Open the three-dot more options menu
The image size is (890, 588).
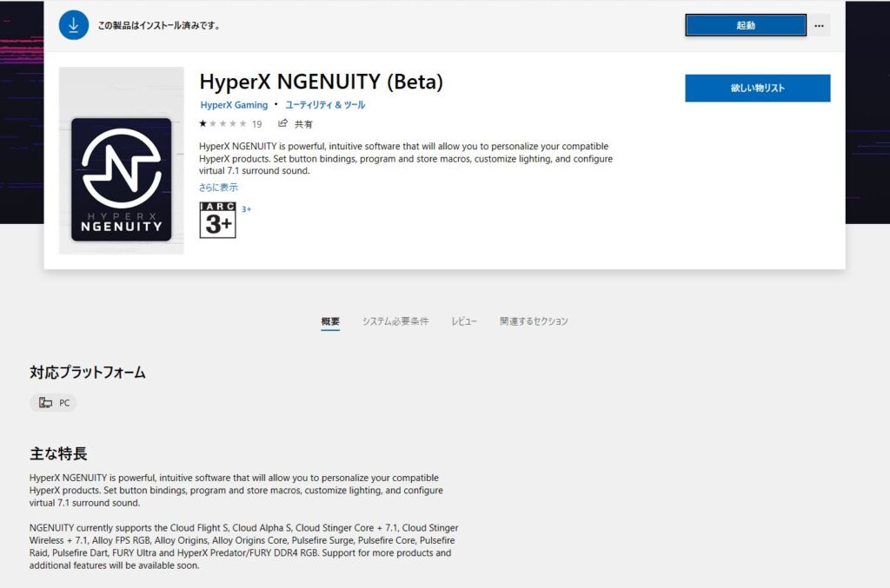click(x=819, y=25)
